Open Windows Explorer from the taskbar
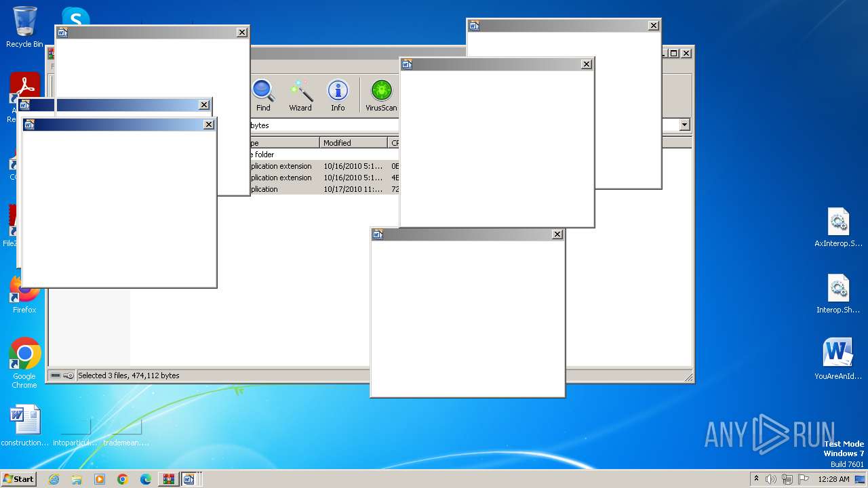The image size is (868, 488). (x=77, y=479)
